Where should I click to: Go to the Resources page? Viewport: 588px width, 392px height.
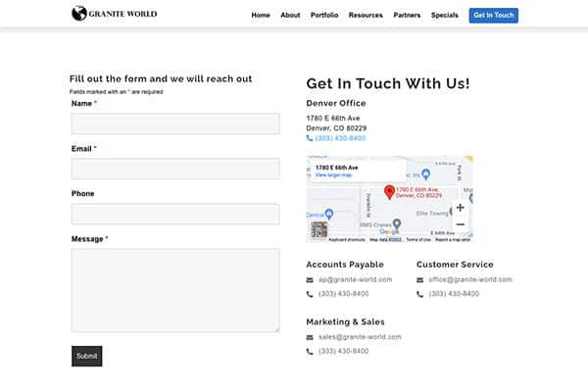click(366, 16)
